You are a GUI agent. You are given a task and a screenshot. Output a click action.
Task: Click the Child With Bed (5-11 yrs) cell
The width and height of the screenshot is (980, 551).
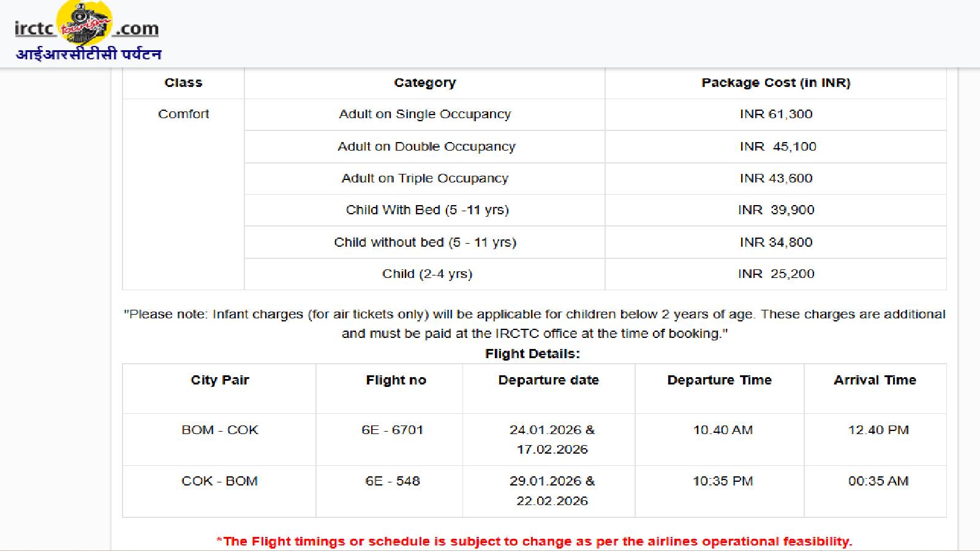[427, 210]
